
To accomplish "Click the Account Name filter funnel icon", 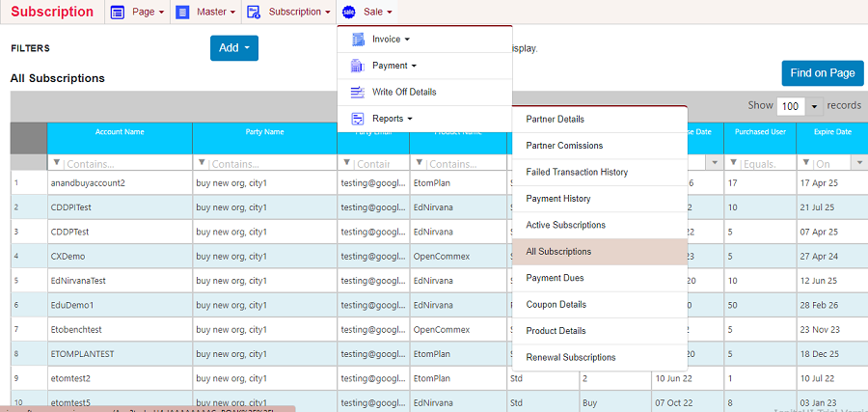I will (56, 163).
